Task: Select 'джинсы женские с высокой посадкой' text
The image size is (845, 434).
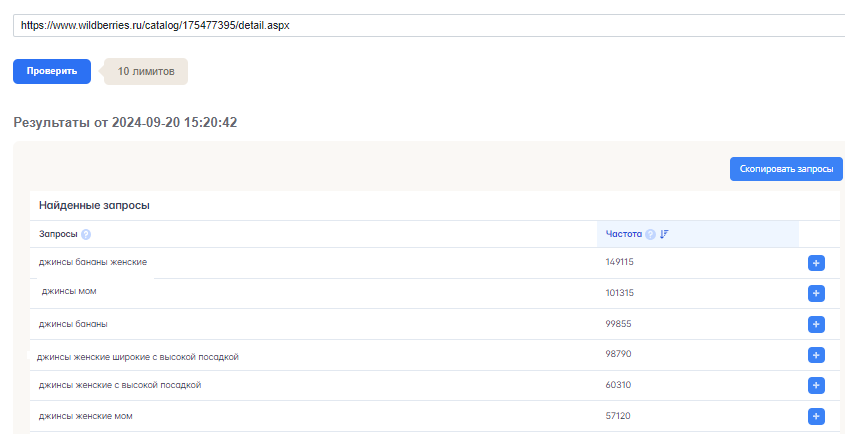Action: [120, 385]
